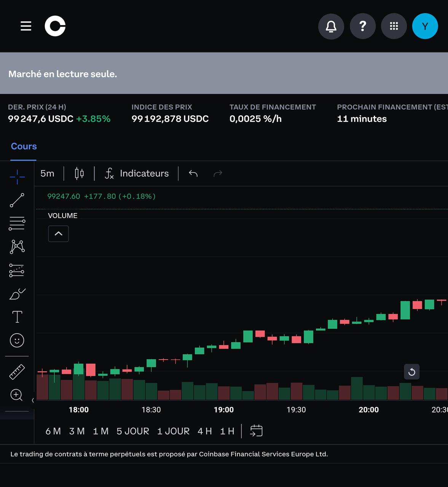Viewport: 448px width, 487px height.
Task: Open the 5m interval selector
Action: click(47, 173)
